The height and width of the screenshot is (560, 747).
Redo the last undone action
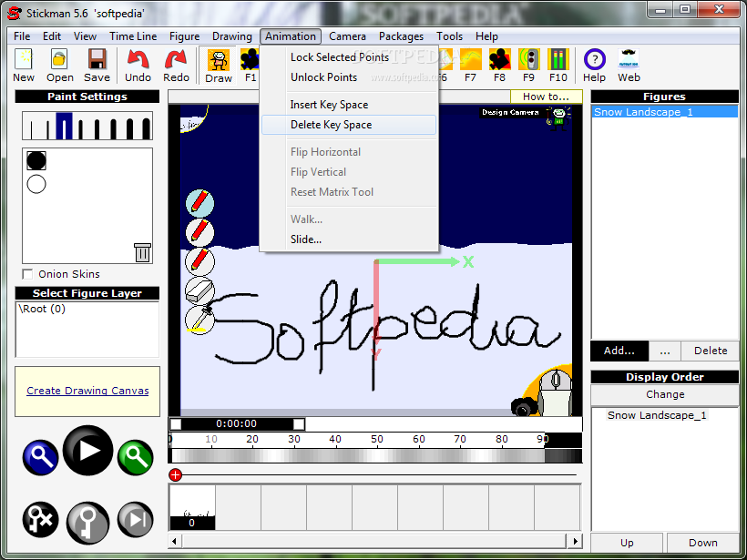point(176,65)
